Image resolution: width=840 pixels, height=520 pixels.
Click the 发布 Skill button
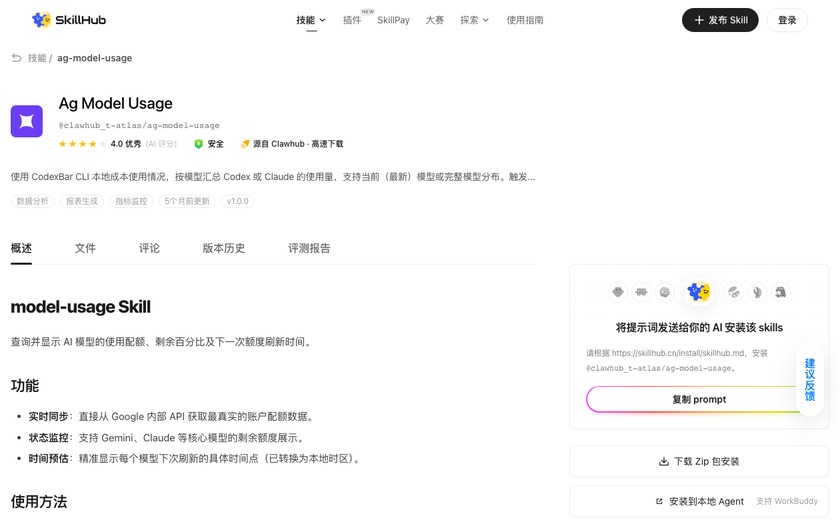[720, 20]
